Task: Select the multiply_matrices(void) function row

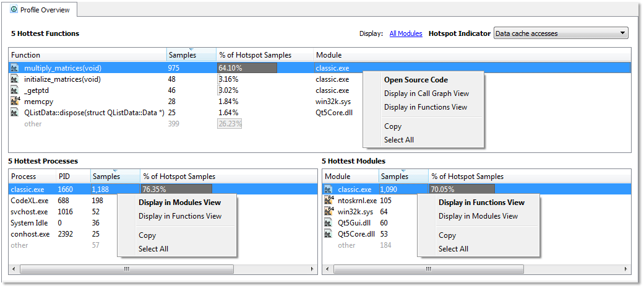Action: [320, 68]
